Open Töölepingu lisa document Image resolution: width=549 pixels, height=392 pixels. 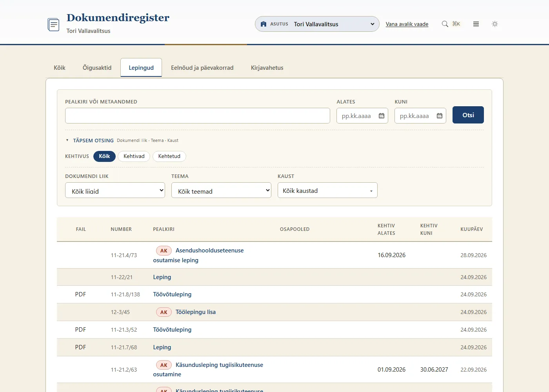(x=196, y=312)
